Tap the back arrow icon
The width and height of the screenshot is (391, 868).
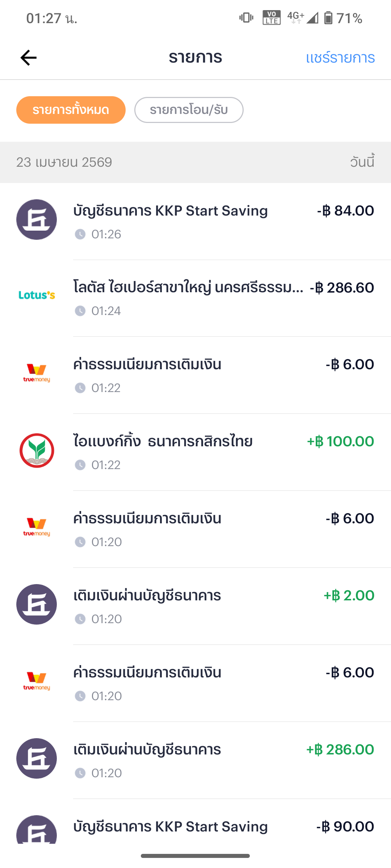click(29, 58)
